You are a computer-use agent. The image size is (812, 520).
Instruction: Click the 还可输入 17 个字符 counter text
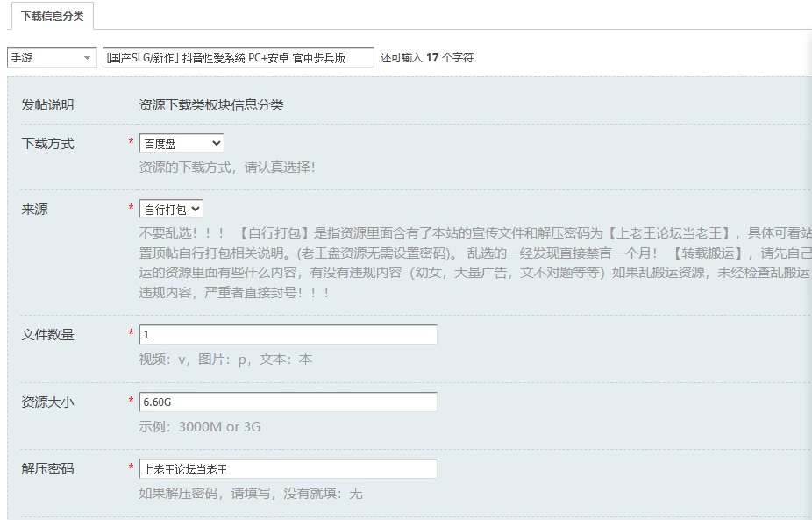pyautogui.click(x=427, y=58)
